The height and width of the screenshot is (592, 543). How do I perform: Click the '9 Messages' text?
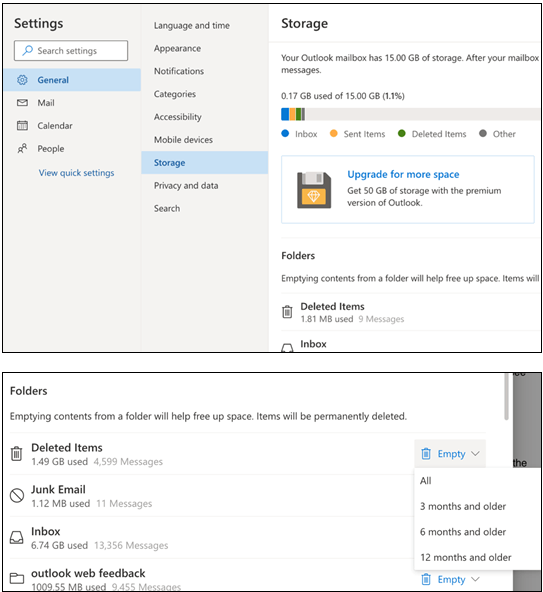point(381,319)
